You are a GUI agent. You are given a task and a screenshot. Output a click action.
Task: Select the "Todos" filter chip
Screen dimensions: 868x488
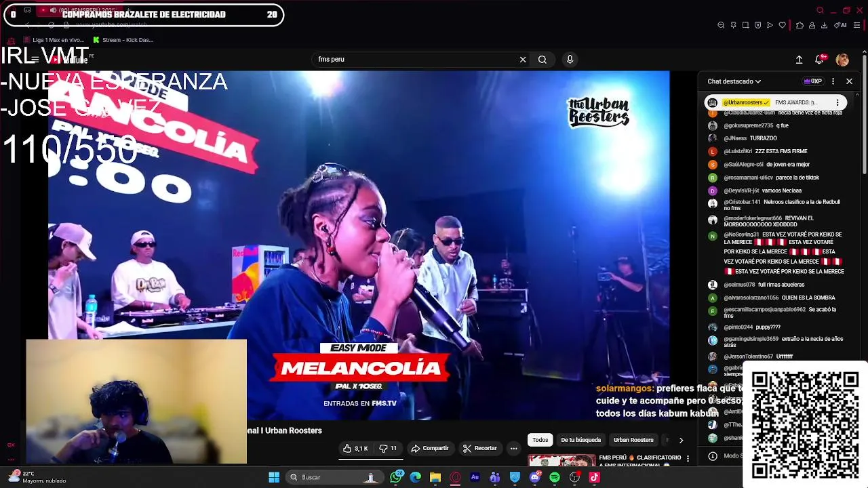tap(540, 440)
